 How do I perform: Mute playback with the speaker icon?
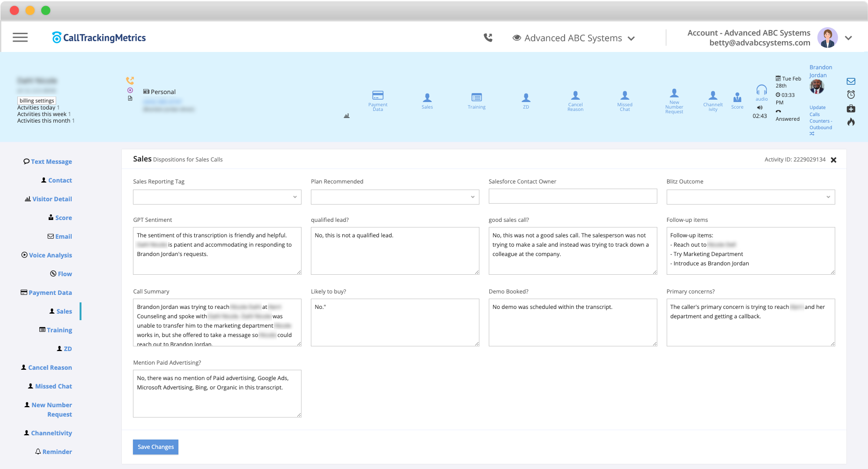pyautogui.click(x=760, y=107)
